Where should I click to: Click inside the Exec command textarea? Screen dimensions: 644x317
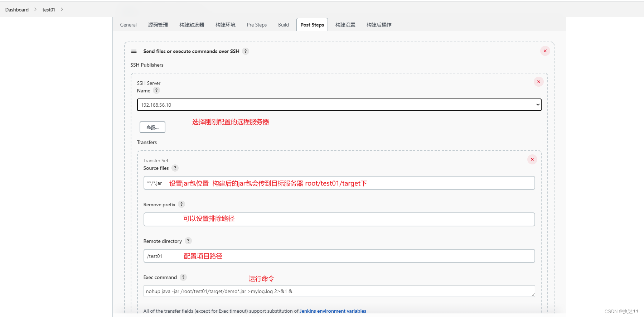pos(339,291)
